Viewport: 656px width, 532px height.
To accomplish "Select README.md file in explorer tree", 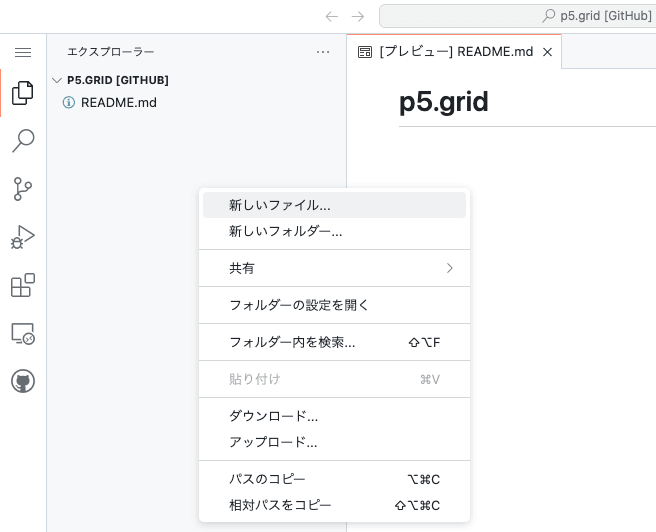I will (118, 102).
